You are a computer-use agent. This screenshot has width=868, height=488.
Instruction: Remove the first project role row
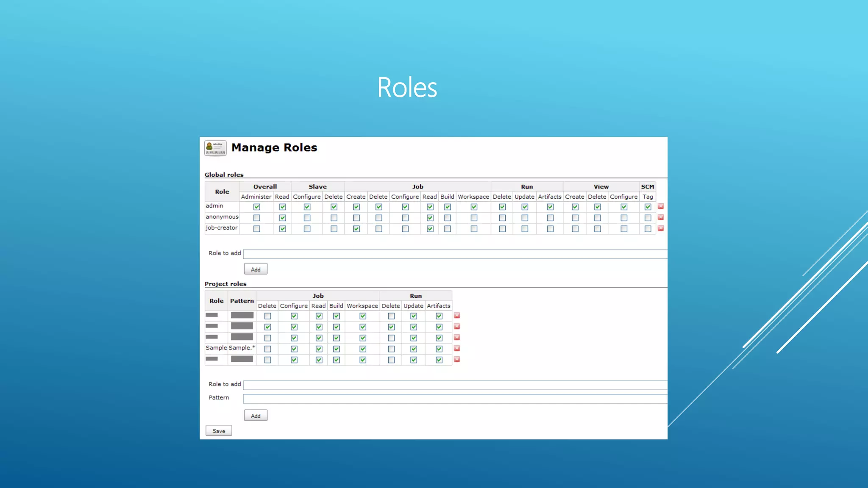point(457,316)
